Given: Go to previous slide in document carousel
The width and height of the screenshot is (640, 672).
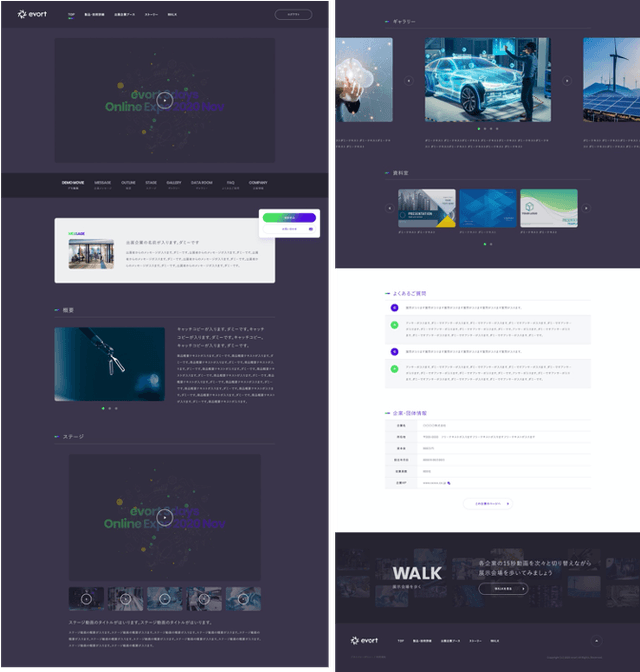Looking at the screenshot, I should 389,208.
